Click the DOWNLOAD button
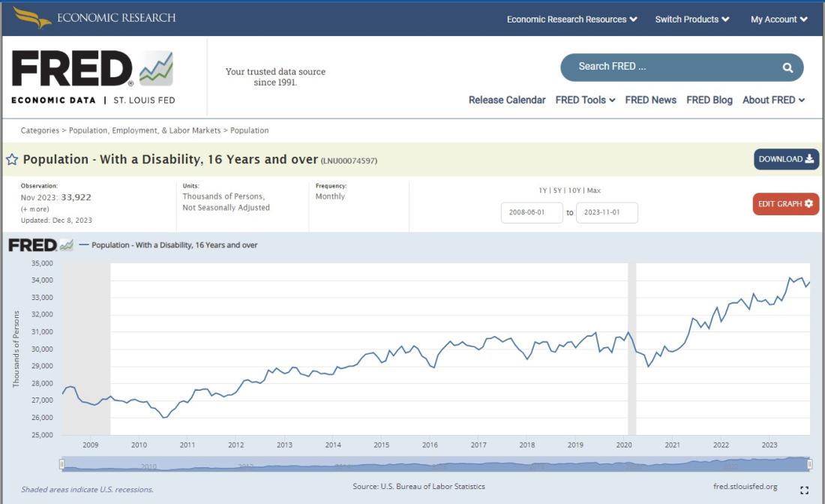This screenshot has width=825, height=504. (786, 160)
